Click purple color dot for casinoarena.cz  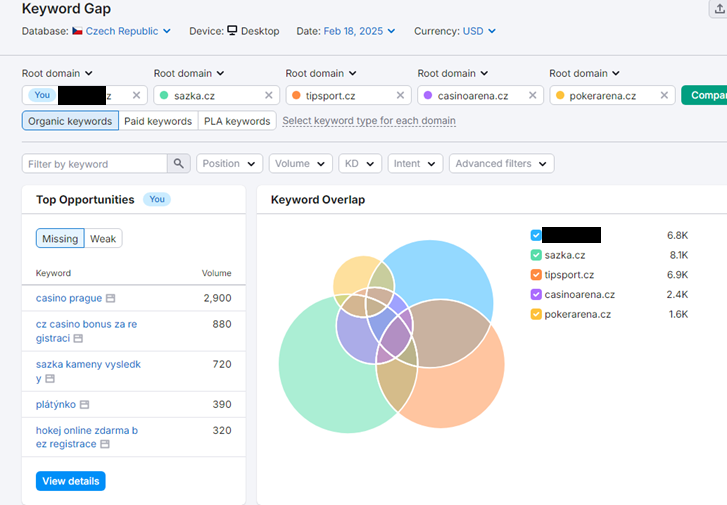tap(428, 95)
